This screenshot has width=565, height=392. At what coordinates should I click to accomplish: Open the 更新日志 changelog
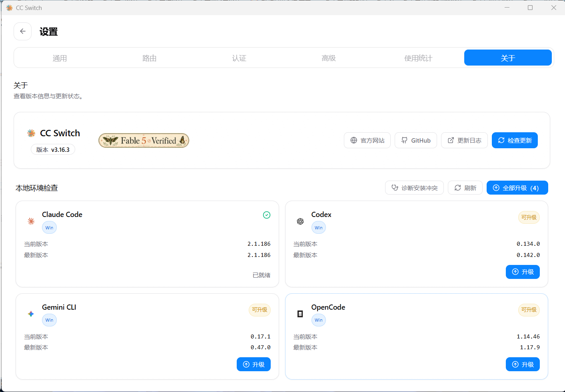(464, 140)
